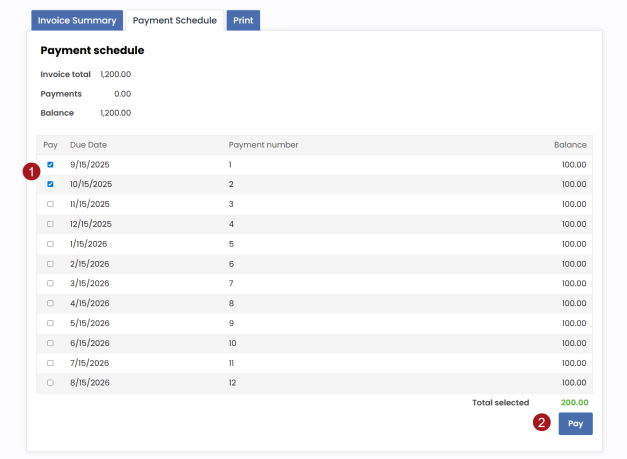Image resolution: width=627 pixels, height=459 pixels.
Task: Check payment number 7 due 3/15/2026
Action: point(50,283)
